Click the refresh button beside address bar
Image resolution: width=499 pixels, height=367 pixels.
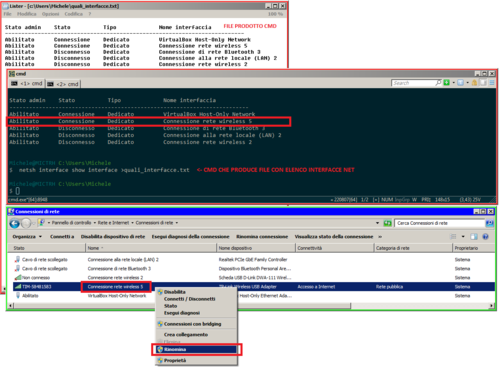387,223
